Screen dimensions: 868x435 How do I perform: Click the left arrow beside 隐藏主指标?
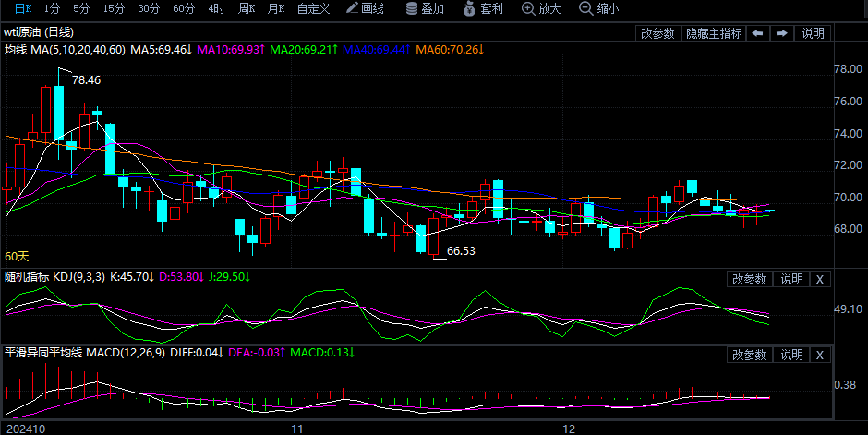click(757, 33)
